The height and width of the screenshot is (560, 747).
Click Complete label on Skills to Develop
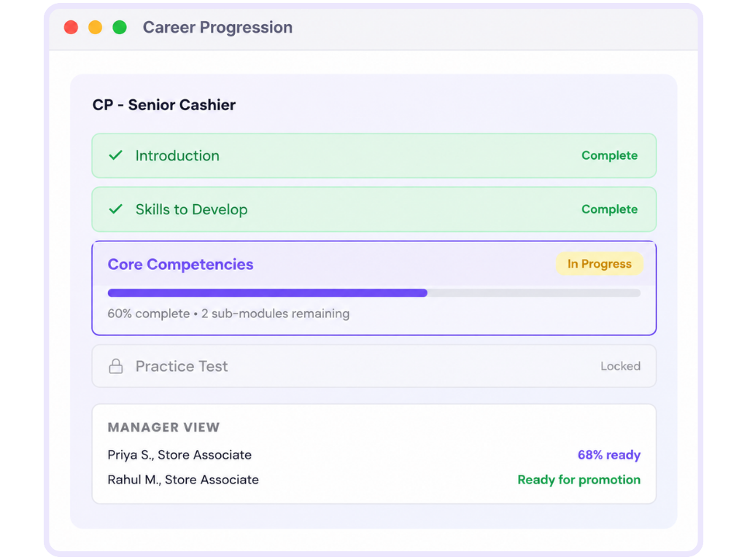pos(609,209)
